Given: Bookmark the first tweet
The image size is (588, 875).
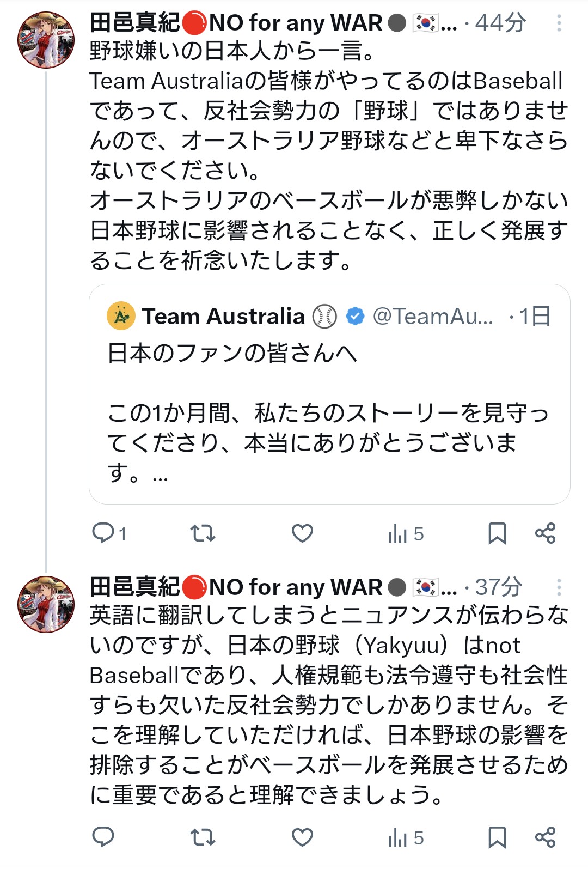Looking at the screenshot, I should [x=497, y=533].
